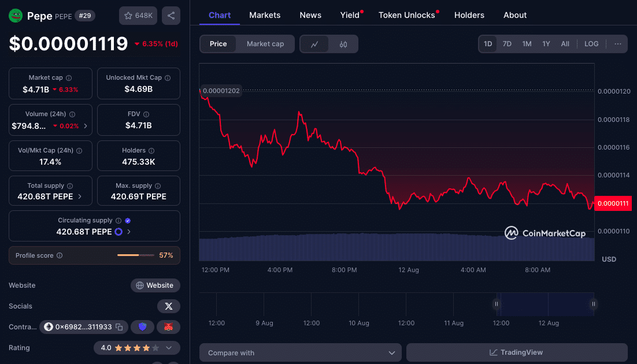Show Holders info icon
Image resolution: width=637 pixels, height=364 pixels.
(151, 151)
